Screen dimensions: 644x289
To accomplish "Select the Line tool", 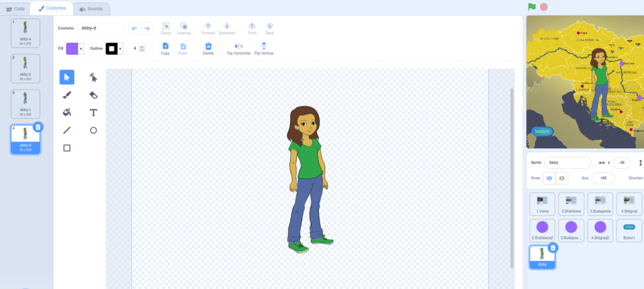I will (x=67, y=130).
